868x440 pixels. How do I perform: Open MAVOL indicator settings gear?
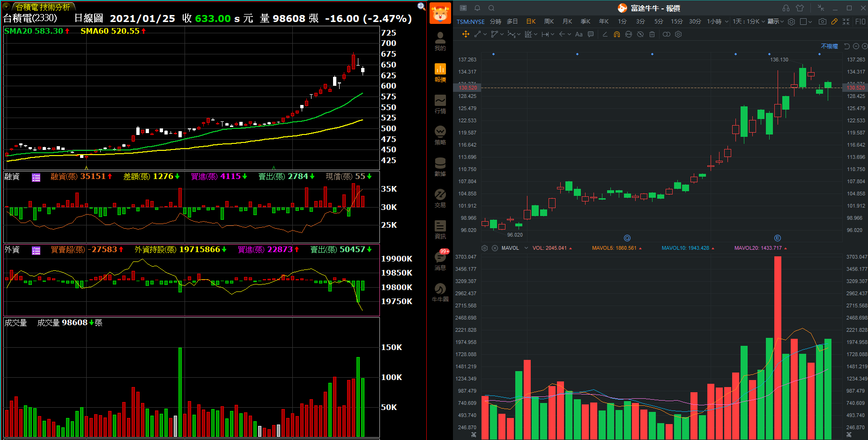coord(485,248)
